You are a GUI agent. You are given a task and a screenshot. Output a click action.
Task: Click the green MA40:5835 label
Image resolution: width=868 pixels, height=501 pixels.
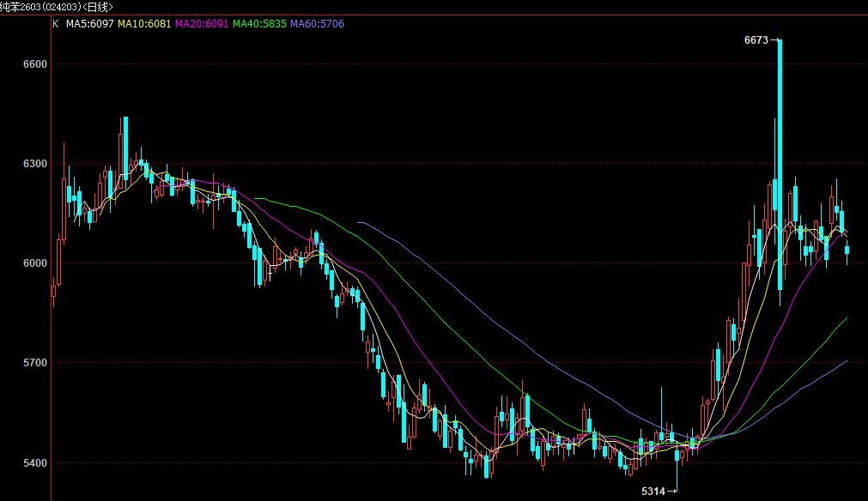[259, 24]
